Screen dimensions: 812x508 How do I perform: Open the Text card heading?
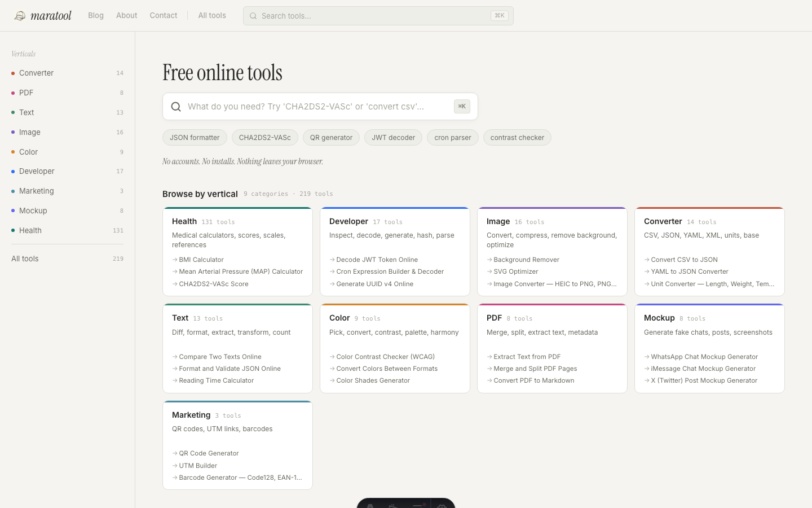[x=180, y=318]
